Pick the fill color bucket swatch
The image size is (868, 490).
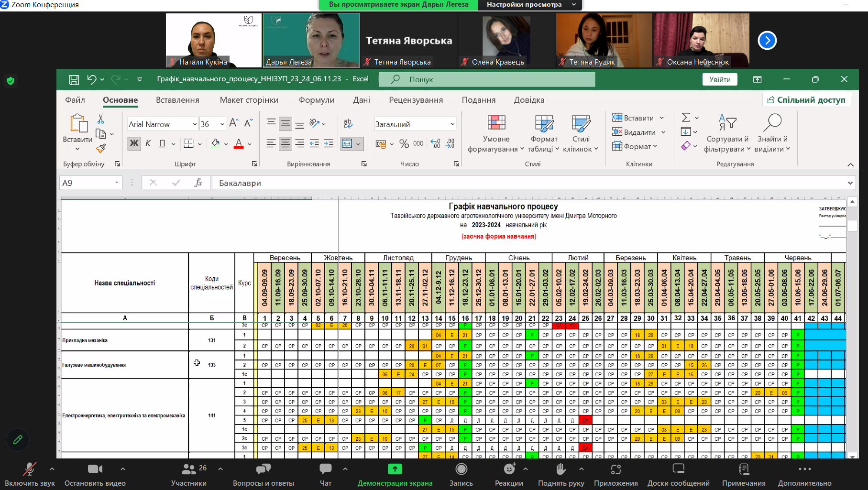(216, 143)
